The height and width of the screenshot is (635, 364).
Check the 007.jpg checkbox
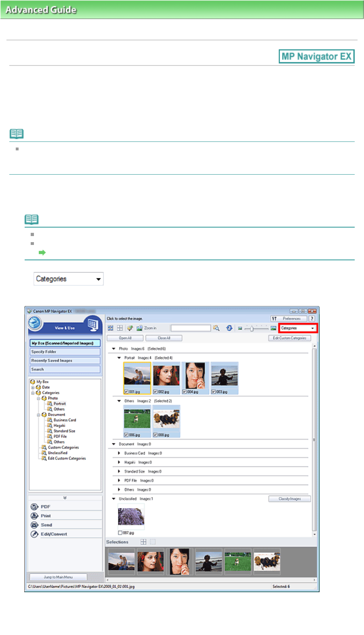coord(120,533)
